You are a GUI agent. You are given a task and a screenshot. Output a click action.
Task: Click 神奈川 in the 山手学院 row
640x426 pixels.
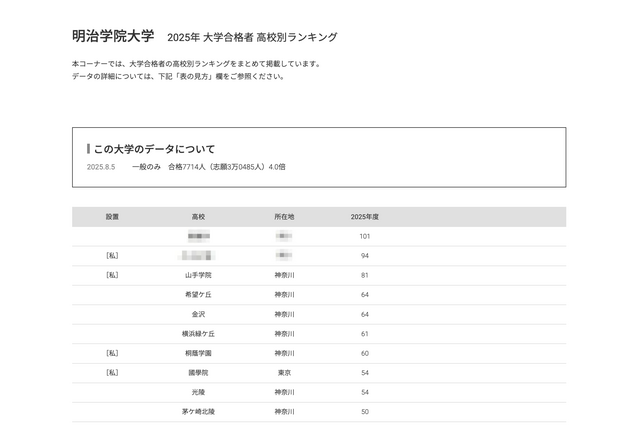click(284, 275)
